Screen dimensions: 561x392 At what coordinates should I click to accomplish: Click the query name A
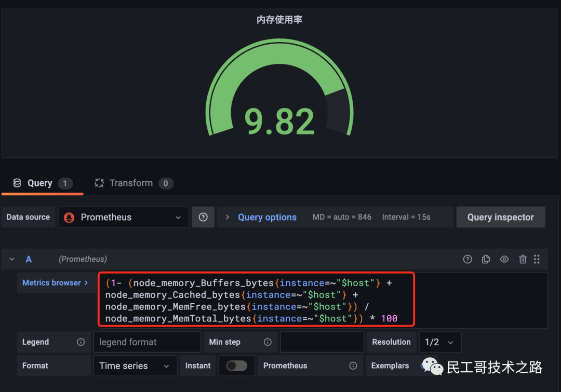29,259
